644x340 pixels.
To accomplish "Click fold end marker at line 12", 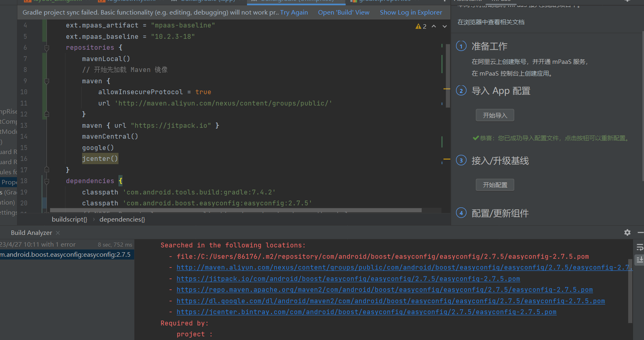I will [x=46, y=114].
